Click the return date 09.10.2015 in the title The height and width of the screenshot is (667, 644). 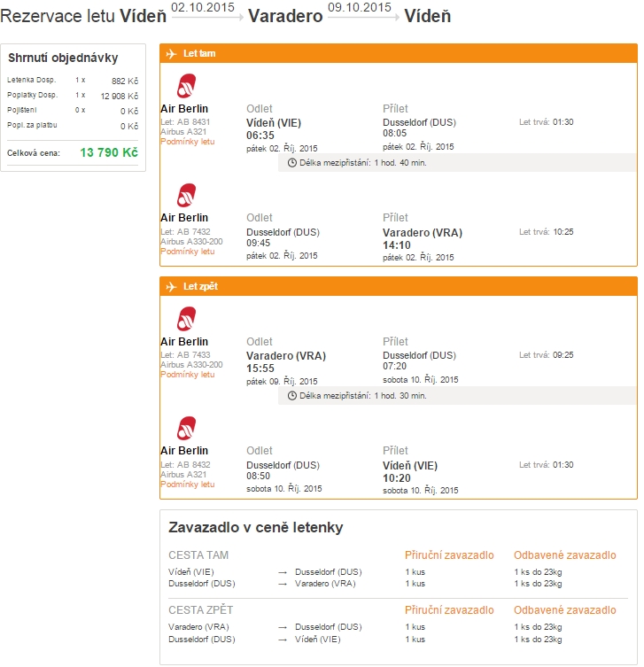(x=360, y=7)
